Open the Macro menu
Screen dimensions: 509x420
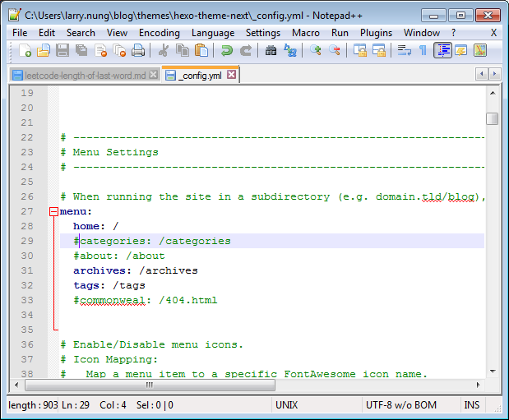(305, 33)
